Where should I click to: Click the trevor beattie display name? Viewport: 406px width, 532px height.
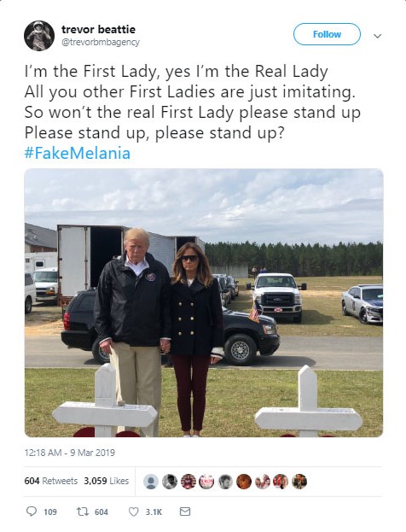coord(98,30)
